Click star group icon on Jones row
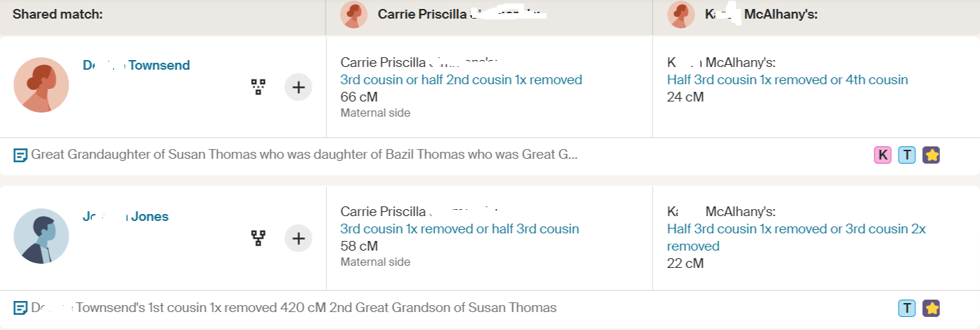This screenshot has width=980, height=330. click(x=932, y=308)
